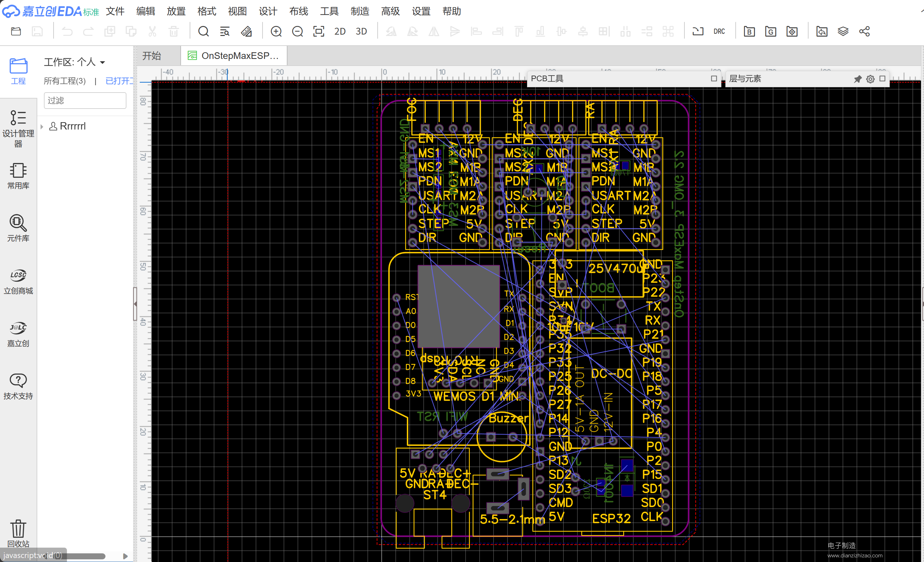Image resolution: width=924 pixels, height=562 pixels.
Task: Click the import changes arrow icon
Action: click(698, 31)
